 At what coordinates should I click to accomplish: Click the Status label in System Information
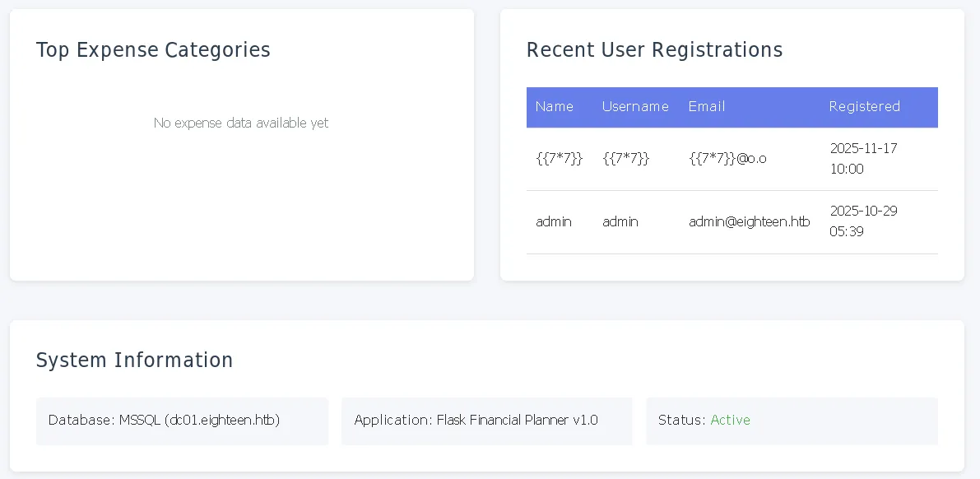coord(681,421)
